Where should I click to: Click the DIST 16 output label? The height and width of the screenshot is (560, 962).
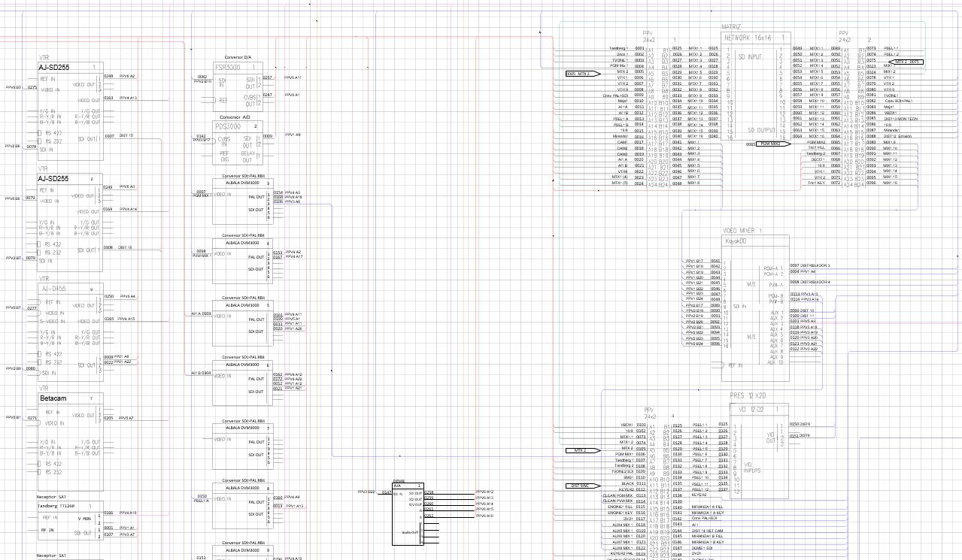pos(125,247)
